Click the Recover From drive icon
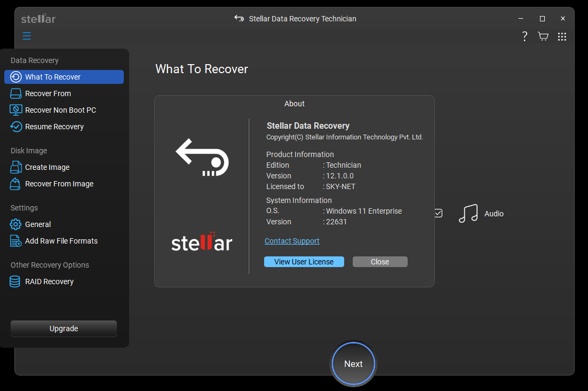Image resolution: width=588 pixels, height=391 pixels. [16, 93]
